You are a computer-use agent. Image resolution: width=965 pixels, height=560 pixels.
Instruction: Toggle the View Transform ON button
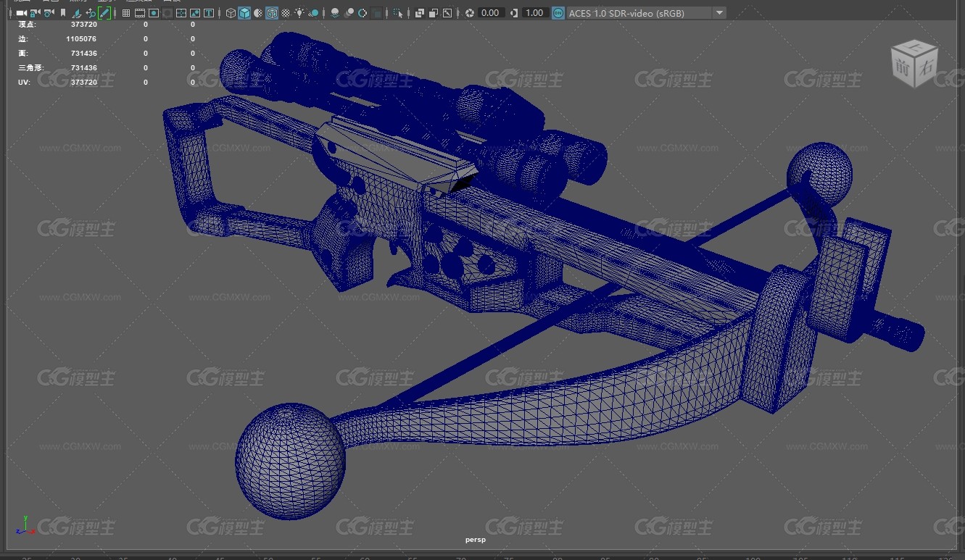(558, 13)
